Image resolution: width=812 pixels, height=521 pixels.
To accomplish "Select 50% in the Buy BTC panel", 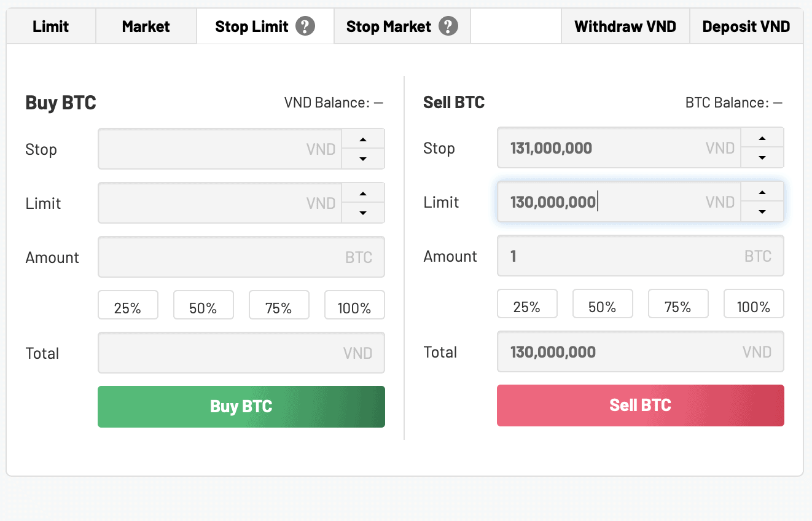I will tap(203, 305).
